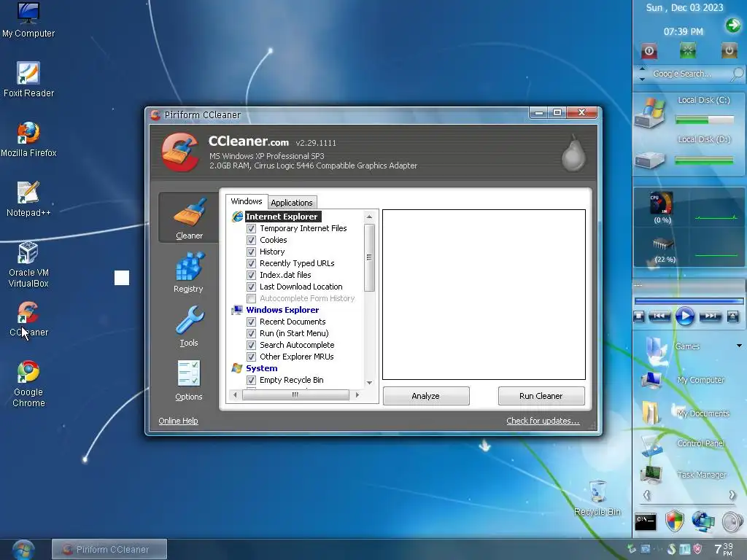
Task: Uncheck the History checkbox
Action: tap(251, 252)
